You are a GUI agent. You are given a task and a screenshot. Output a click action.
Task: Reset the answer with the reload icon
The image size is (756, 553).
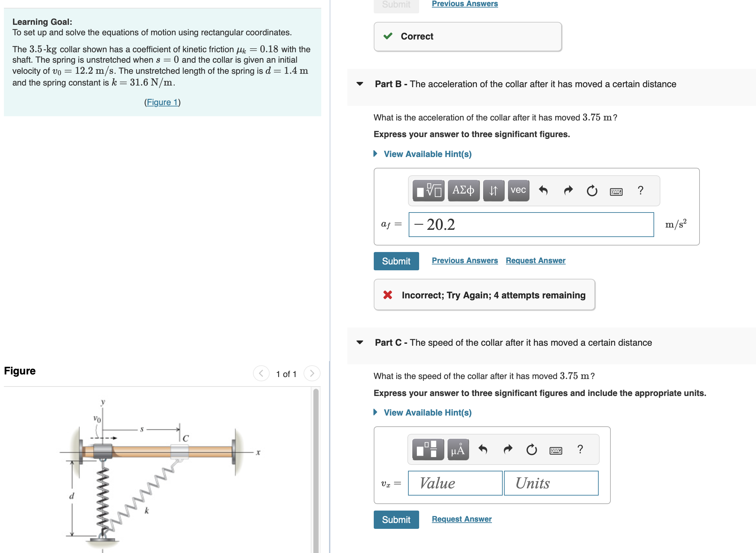[x=592, y=190]
